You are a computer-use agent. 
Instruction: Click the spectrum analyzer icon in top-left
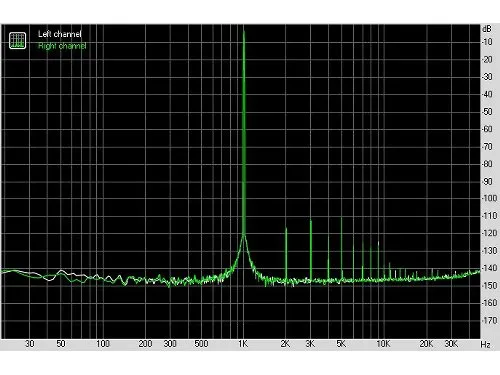coord(17,40)
